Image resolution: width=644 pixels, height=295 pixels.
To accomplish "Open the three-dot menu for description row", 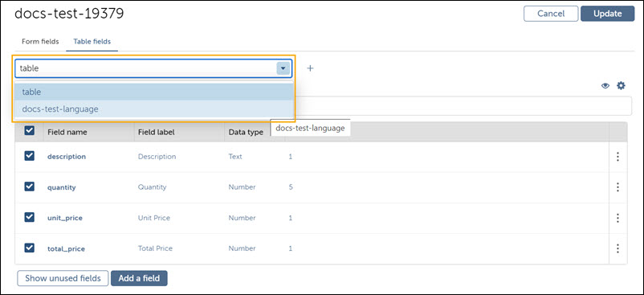I will (x=618, y=157).
